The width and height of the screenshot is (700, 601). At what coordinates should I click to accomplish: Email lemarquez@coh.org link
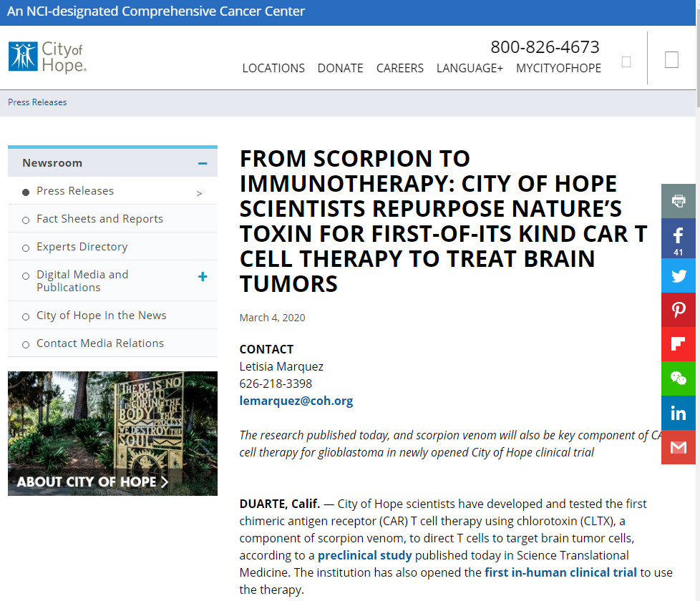pyautogui.click(x=296, y=401)
